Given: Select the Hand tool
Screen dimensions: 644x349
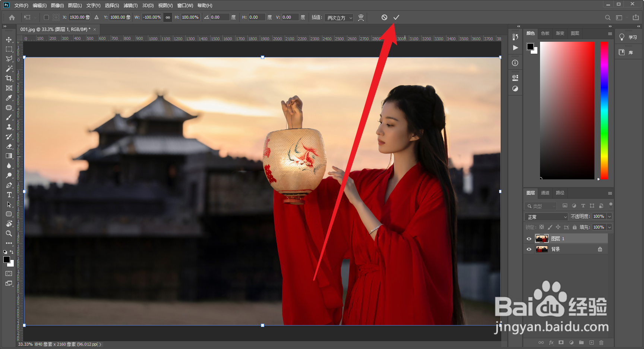Looking at the screenshot, I should [x=9, y=224].
